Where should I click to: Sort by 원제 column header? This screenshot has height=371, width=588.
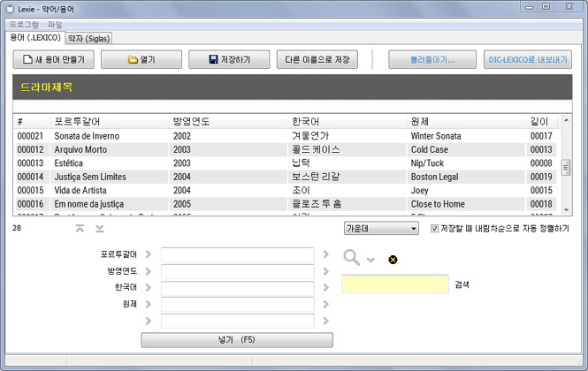pos(466,121)
